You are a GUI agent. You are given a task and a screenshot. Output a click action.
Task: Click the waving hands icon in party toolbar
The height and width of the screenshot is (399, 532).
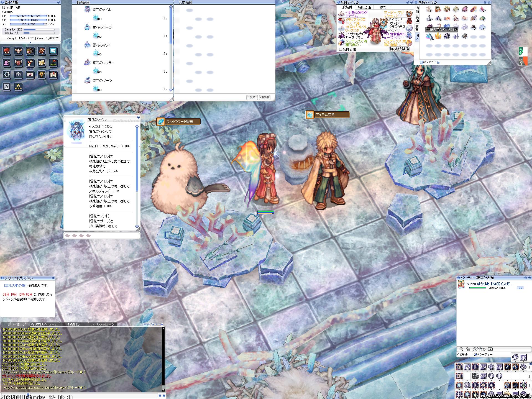pyautogui.click(x=483, y=349)
